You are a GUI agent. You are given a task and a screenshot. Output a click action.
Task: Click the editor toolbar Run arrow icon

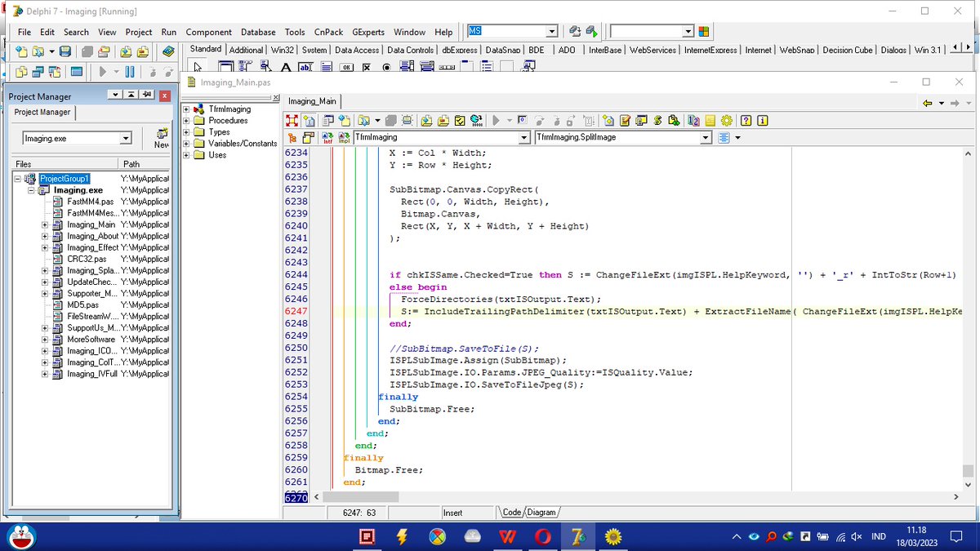click(496, 121)
